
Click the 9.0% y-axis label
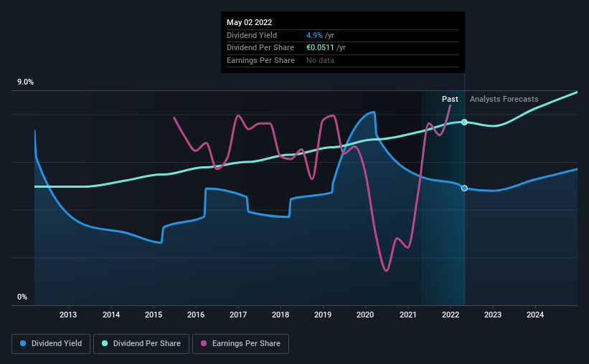[x=25, y=82]
